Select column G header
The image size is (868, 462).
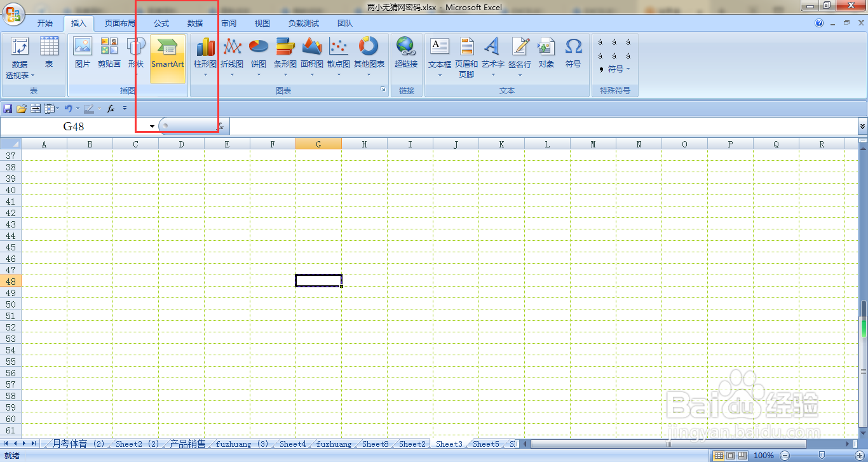[318, 144]
